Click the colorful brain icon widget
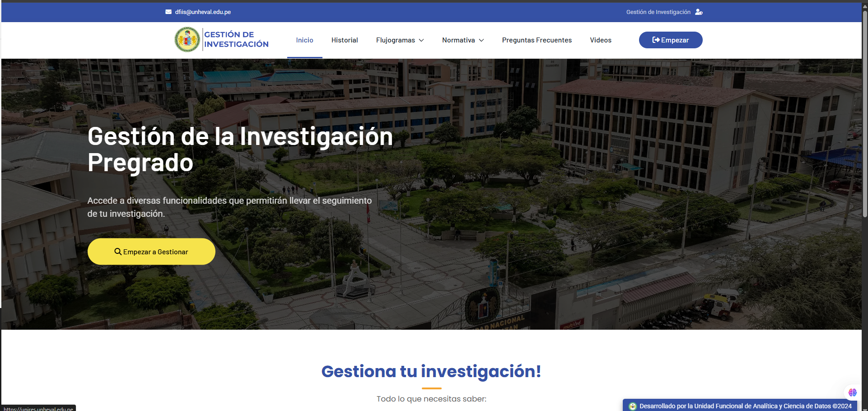 click(x=852, y=392)
